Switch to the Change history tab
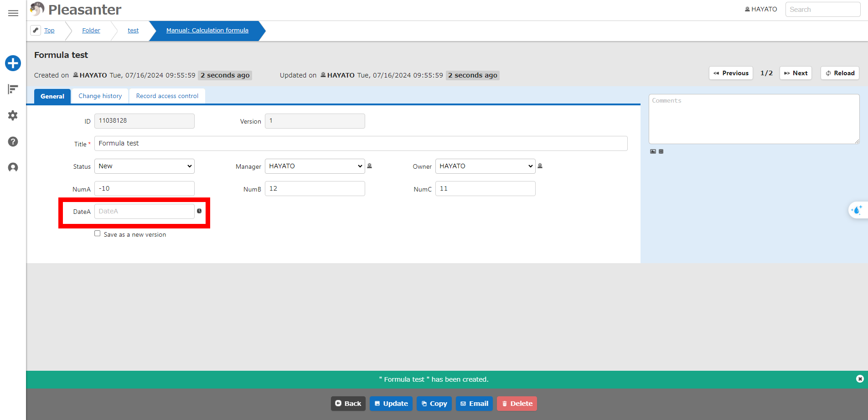 pos(100,96)
